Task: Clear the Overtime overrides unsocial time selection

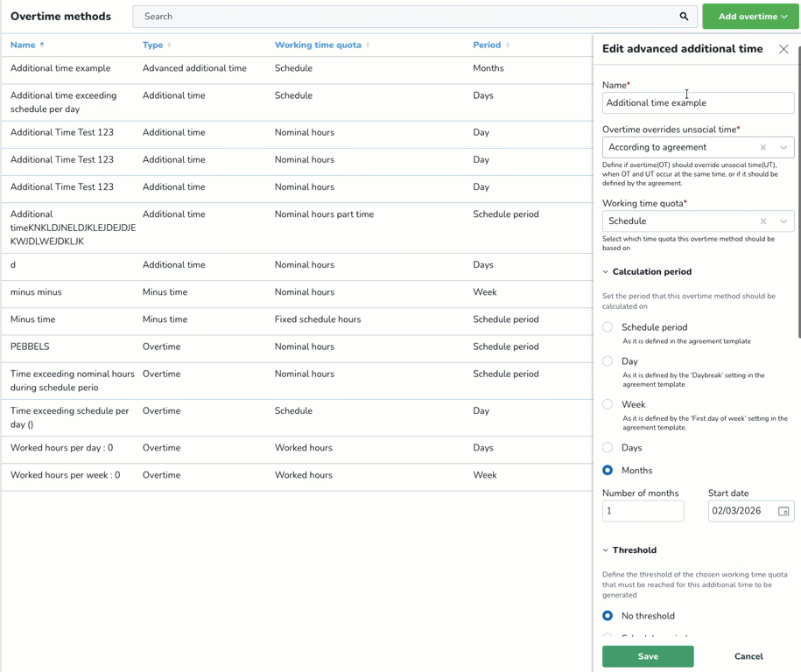Action: click(763, 148)
